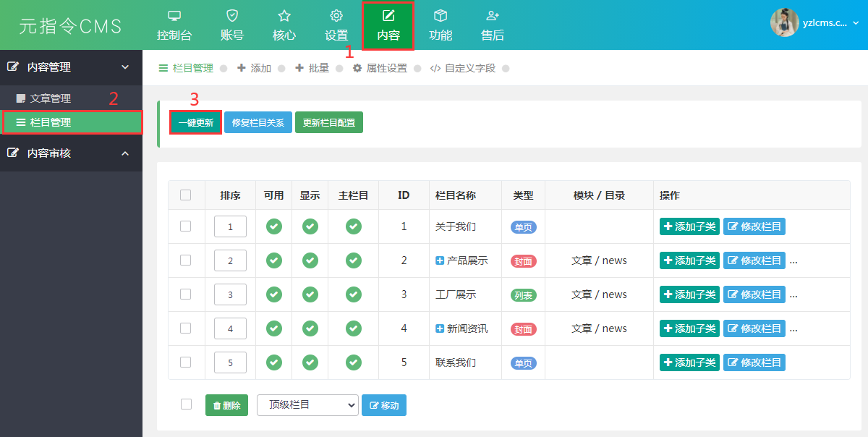
Task: Expand the 新闻资讯 row plus icon
Action: tap(440, 328)
